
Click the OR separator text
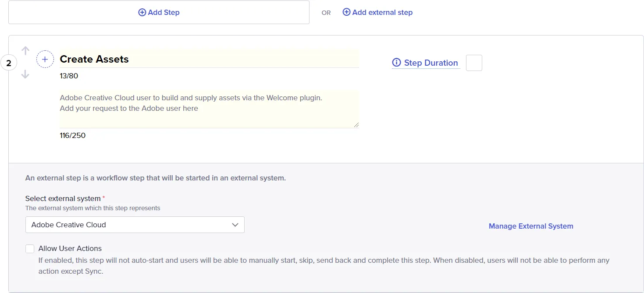(x=326, y=13)
